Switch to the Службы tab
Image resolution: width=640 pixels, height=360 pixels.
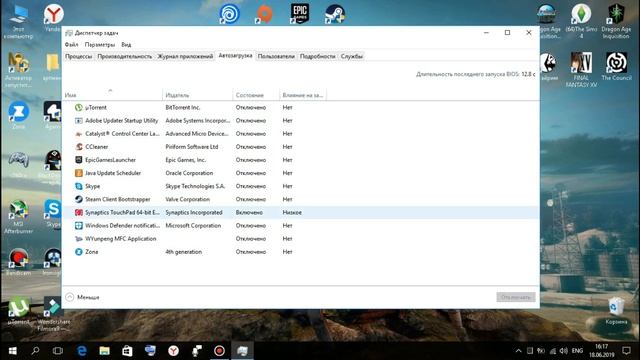tap(352, 56)
